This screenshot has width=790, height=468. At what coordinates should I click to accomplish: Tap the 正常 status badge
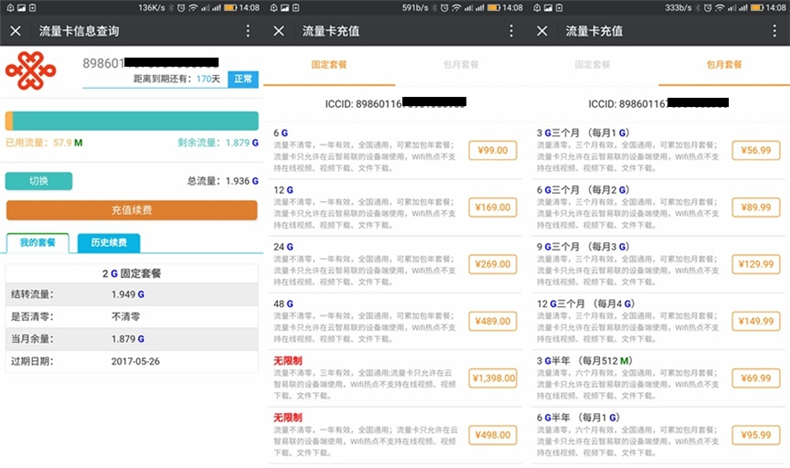click(242, 78)
